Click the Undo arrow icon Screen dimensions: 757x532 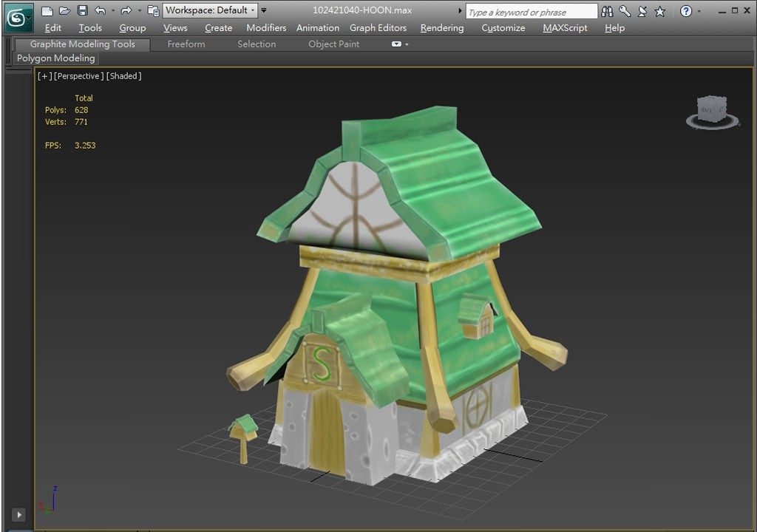pyautogui.click(x=100, y=10)
